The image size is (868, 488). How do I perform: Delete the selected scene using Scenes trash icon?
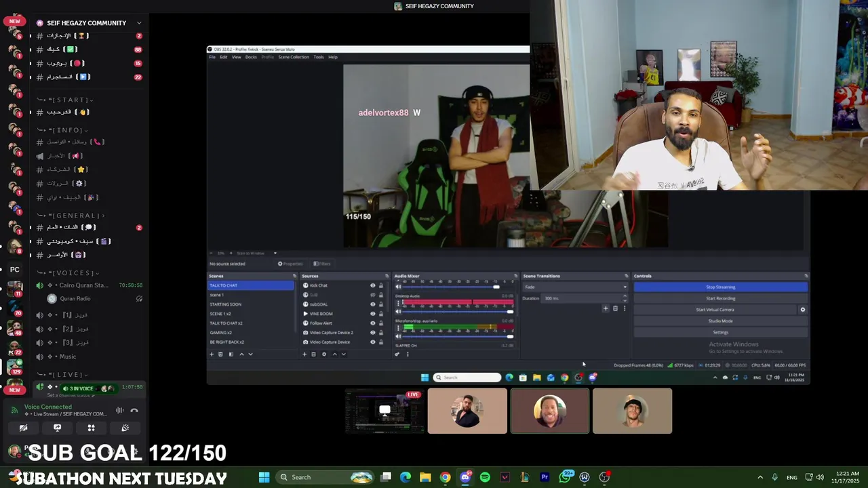(220, 354)
